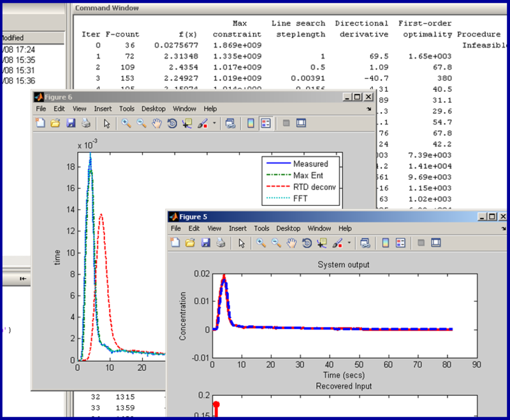Toggle Insert Legend icon in Figure 6
The height and width of the screenshot is (420, 510).
click(266, 123)
